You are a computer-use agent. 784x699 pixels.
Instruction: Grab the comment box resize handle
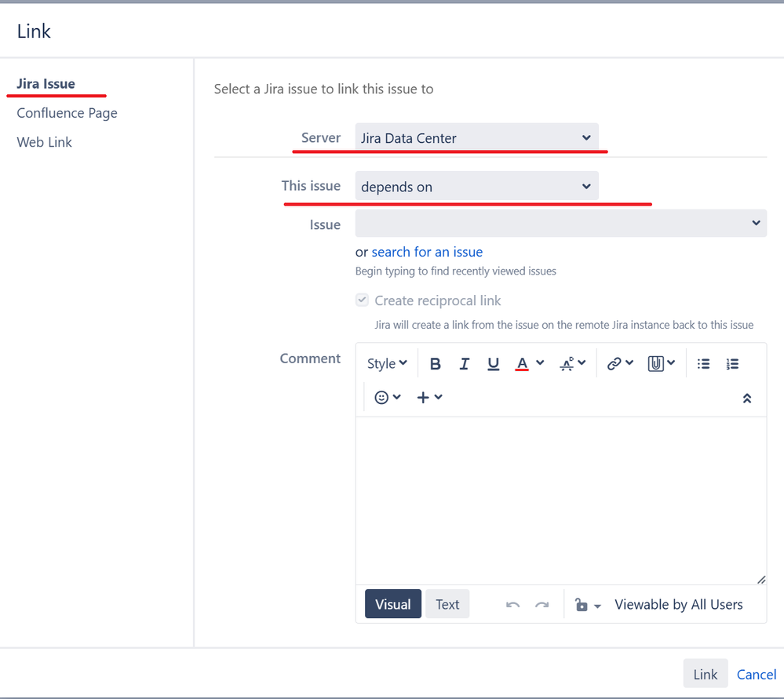coord(761,580)
